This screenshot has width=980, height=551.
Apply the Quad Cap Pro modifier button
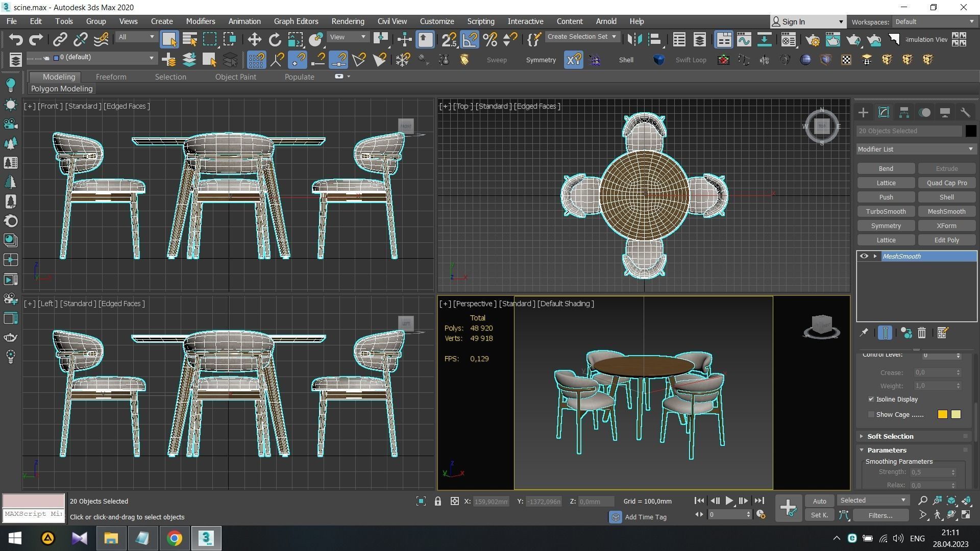946,183
